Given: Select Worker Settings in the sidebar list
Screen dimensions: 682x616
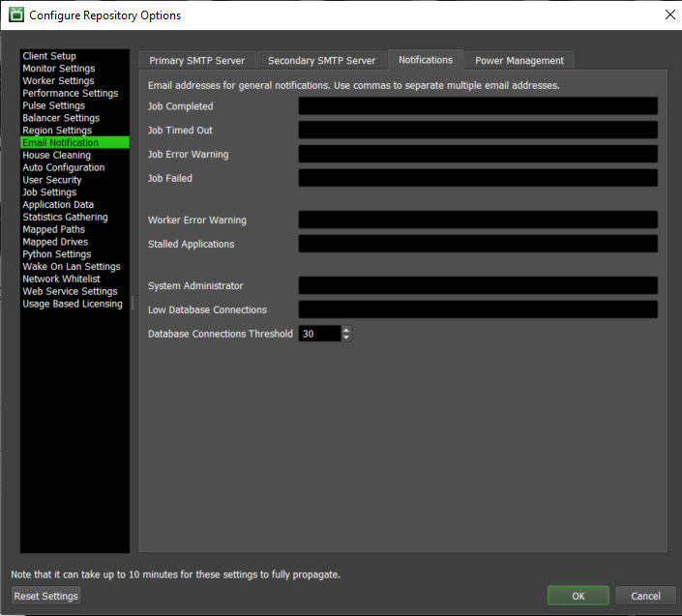Looking at the screenshot, I should pyautogui.click(x=58, y=81).
